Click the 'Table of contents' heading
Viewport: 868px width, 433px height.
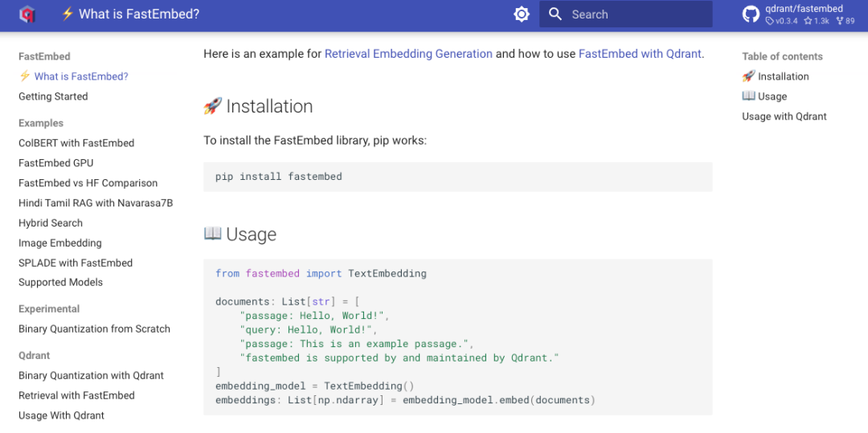(x=782, y=56)
